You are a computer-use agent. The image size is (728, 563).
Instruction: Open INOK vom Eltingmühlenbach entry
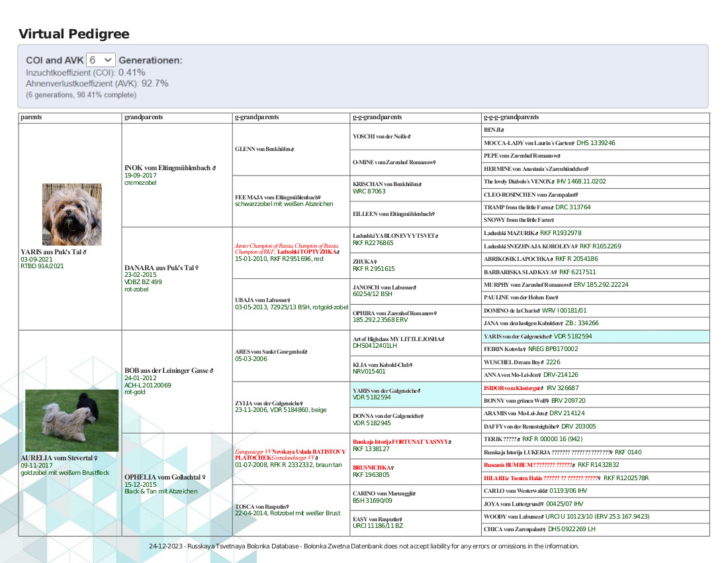pyautogui.click(x=170, y=168)
